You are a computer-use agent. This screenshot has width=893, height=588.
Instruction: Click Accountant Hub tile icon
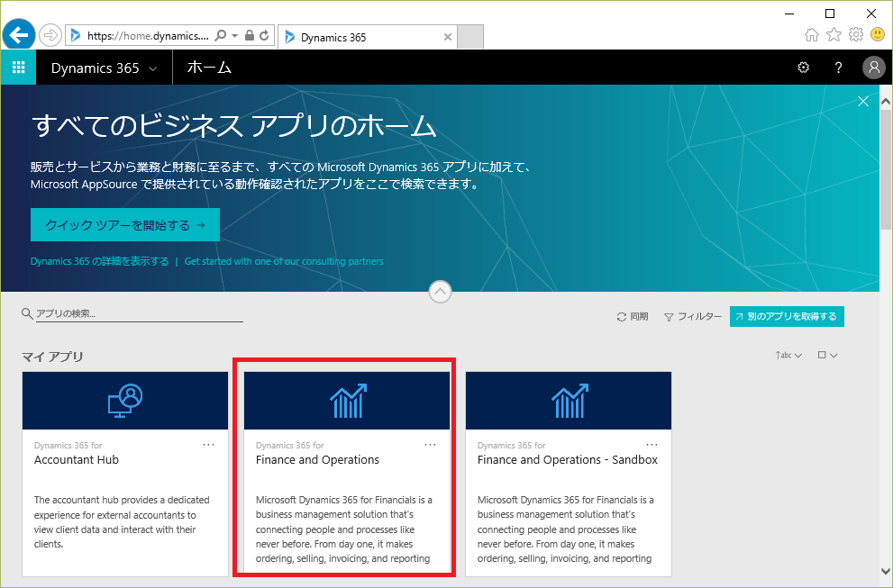click(x=125, y=401)
